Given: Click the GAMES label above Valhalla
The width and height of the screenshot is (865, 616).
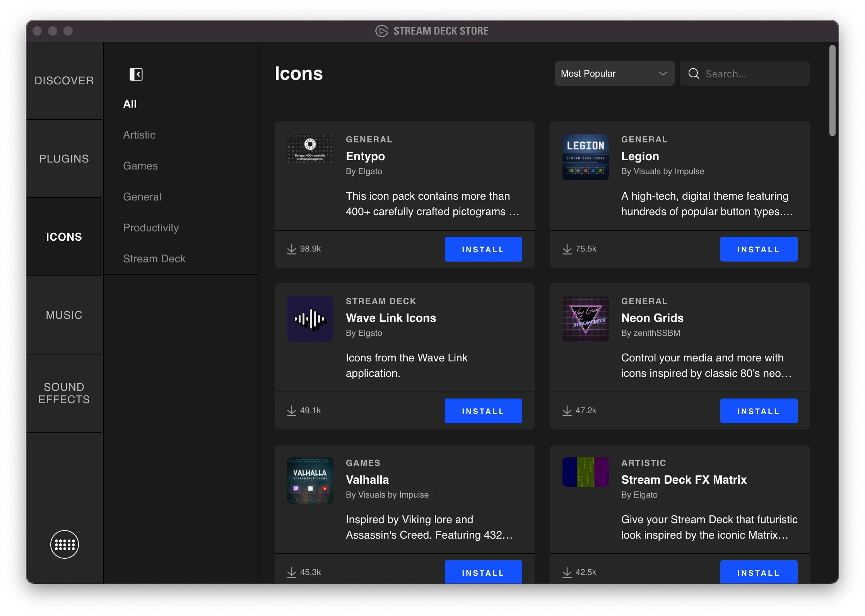Looking at the screenshot, I should [363, 463].
